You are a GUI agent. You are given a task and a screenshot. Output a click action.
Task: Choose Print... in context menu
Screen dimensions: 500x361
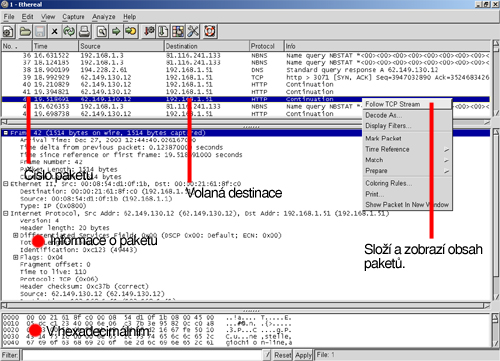(407, 194)
